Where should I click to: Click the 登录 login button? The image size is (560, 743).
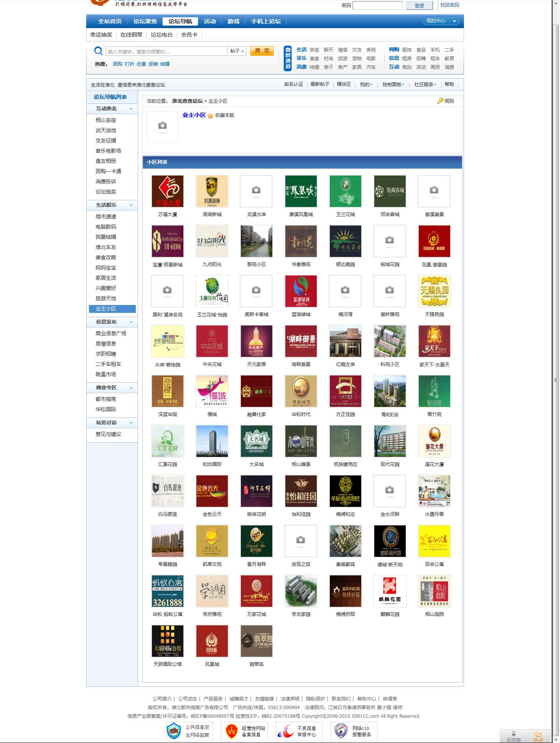click(x=420, y=6)
